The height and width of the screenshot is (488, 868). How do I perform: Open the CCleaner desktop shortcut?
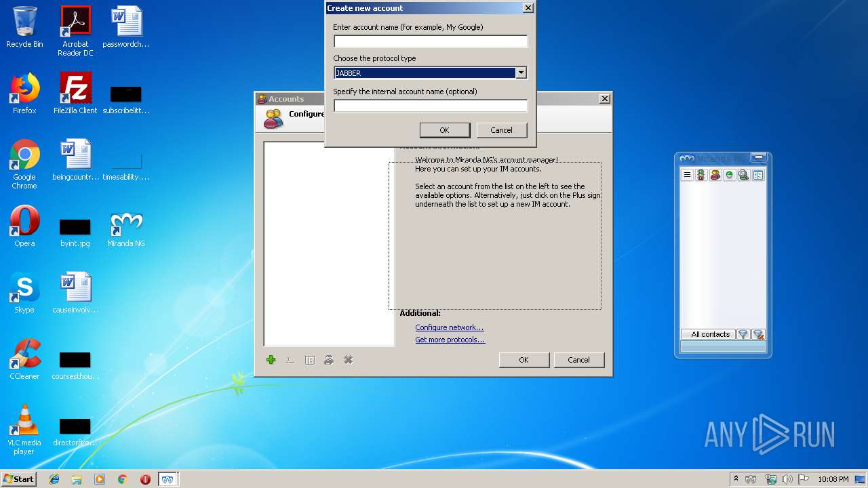pyautogui.click(x=24, y=359)
